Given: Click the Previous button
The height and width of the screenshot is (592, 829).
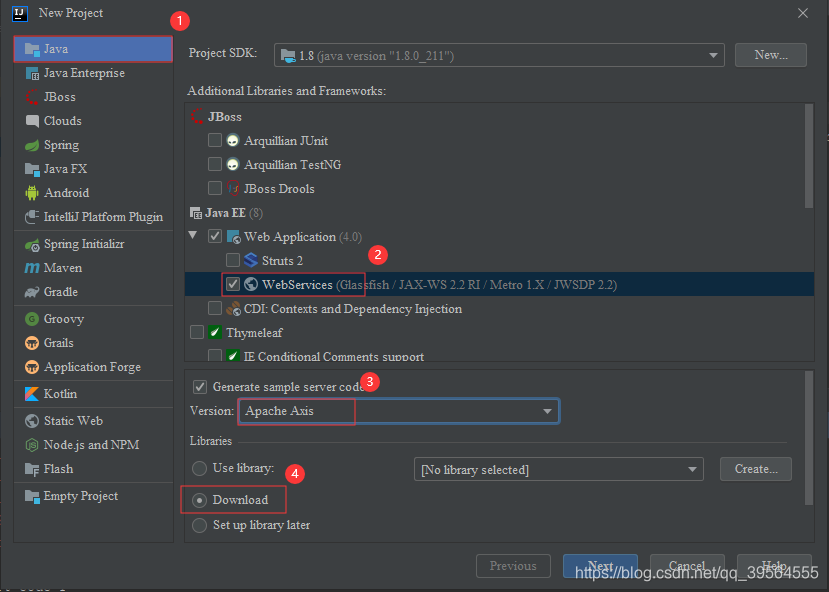Looking at the screenshot, I should [x=513, y=566].
